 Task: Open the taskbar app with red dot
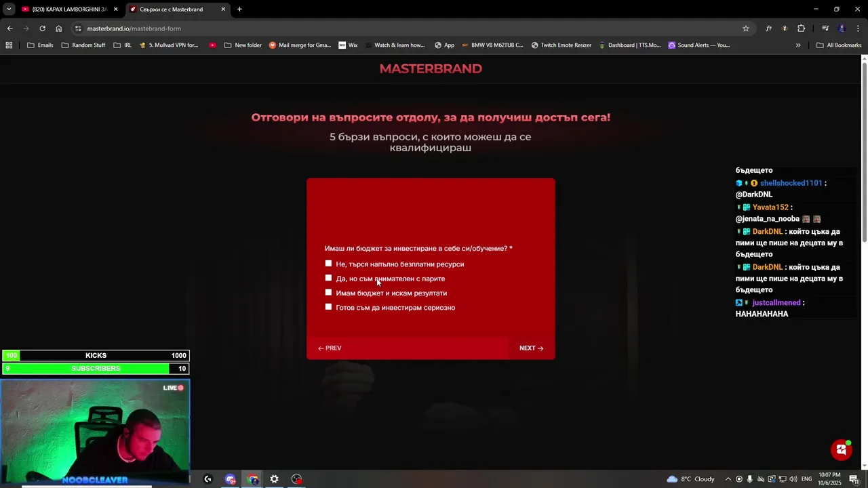(296, 479)
